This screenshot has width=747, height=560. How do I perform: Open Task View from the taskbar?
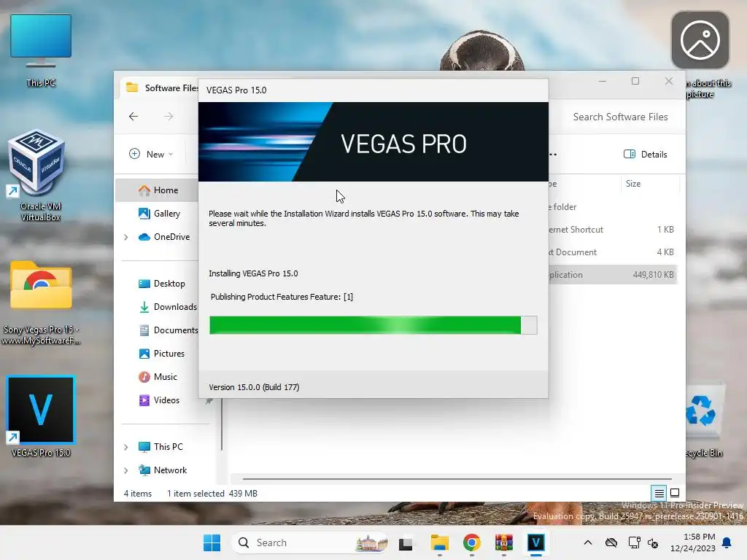pos(406,542)
